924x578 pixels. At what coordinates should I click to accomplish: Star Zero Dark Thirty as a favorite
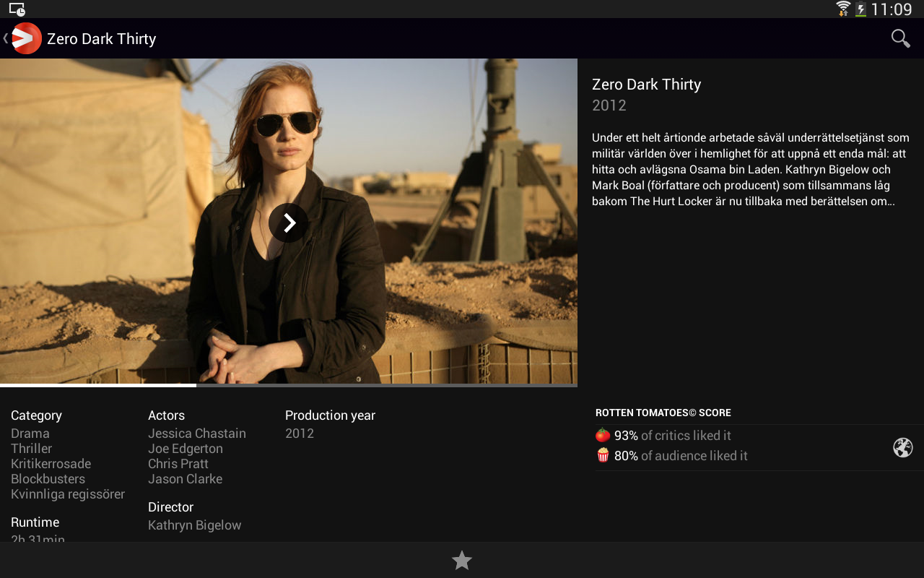(462, 560)
